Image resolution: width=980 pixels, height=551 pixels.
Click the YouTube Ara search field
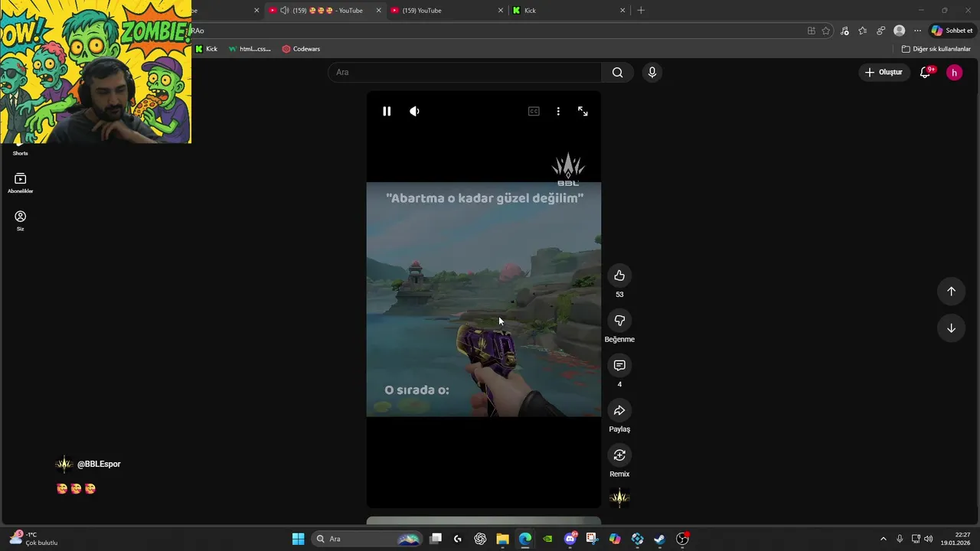[465, 72]
